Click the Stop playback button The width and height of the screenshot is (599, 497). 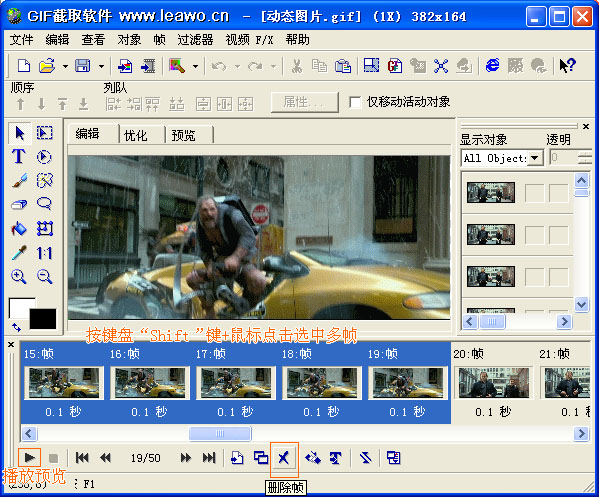pos(53,458)
